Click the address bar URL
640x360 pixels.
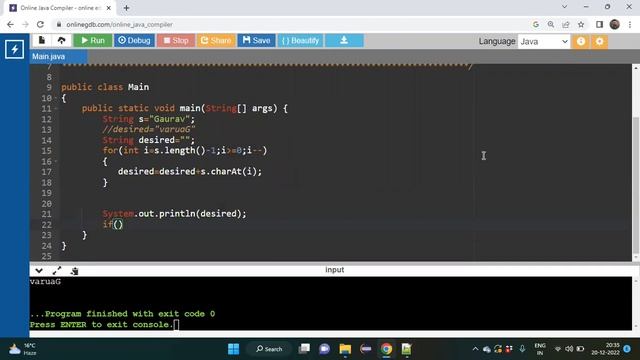(x=119, y=24)
